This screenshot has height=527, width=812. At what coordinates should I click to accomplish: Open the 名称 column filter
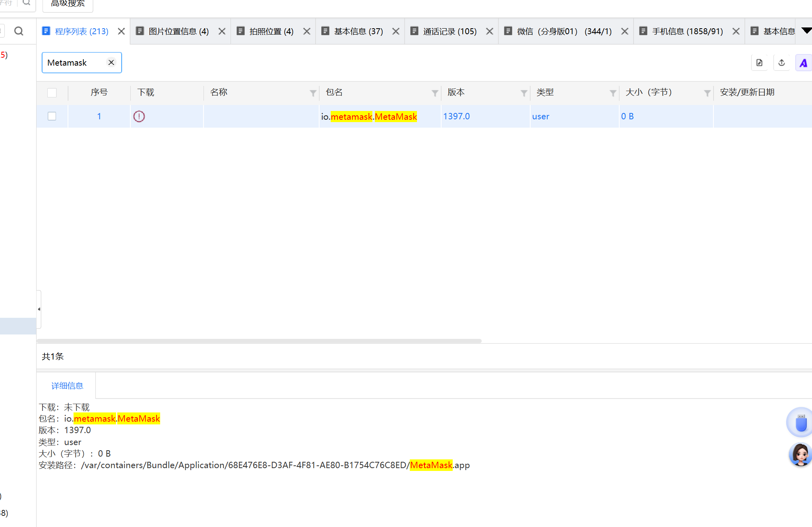tap(313, 93)
